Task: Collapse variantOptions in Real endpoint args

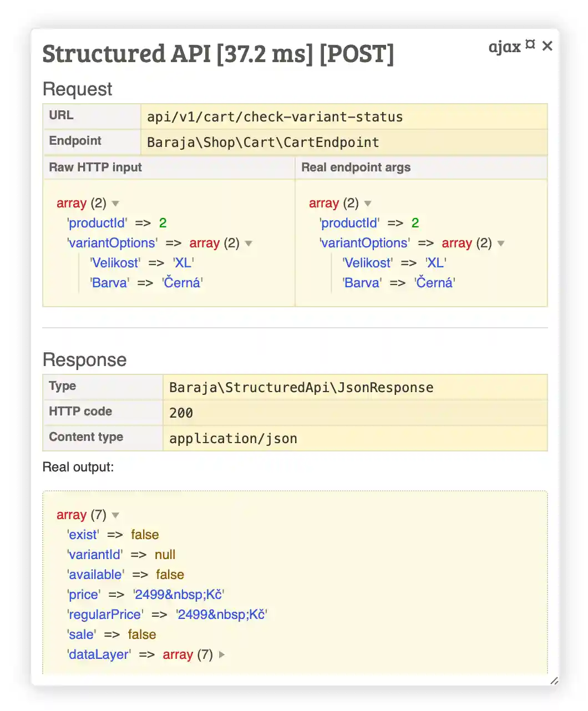Action: click(x=501, y=243)
